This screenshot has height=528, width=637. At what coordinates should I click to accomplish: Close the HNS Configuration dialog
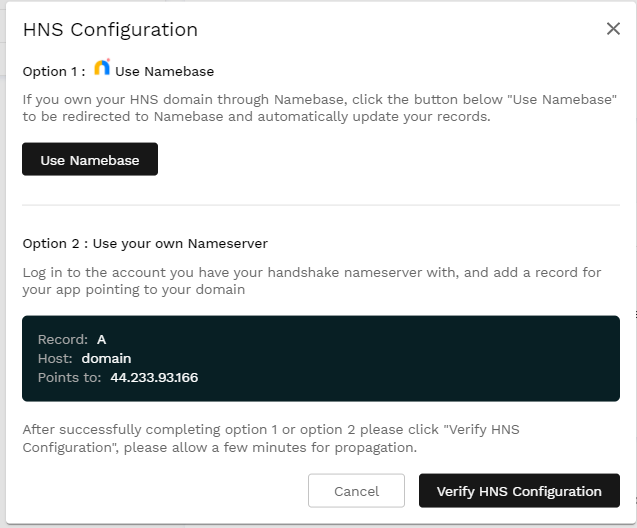(613, 29)
